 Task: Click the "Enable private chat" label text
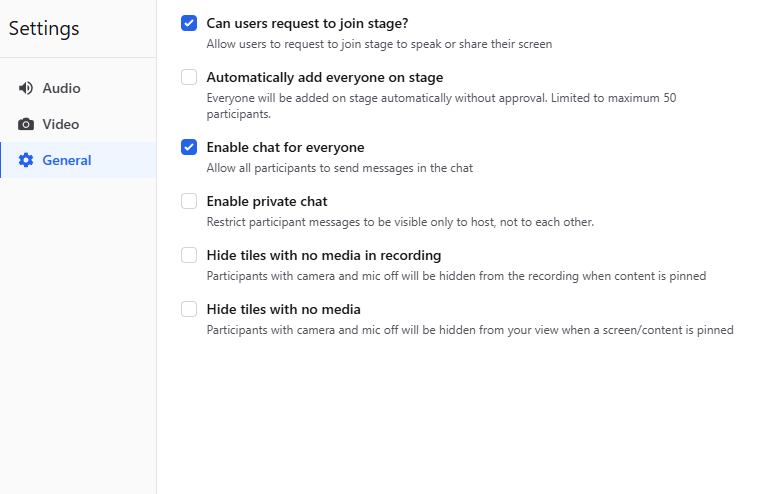click(266, 201)
